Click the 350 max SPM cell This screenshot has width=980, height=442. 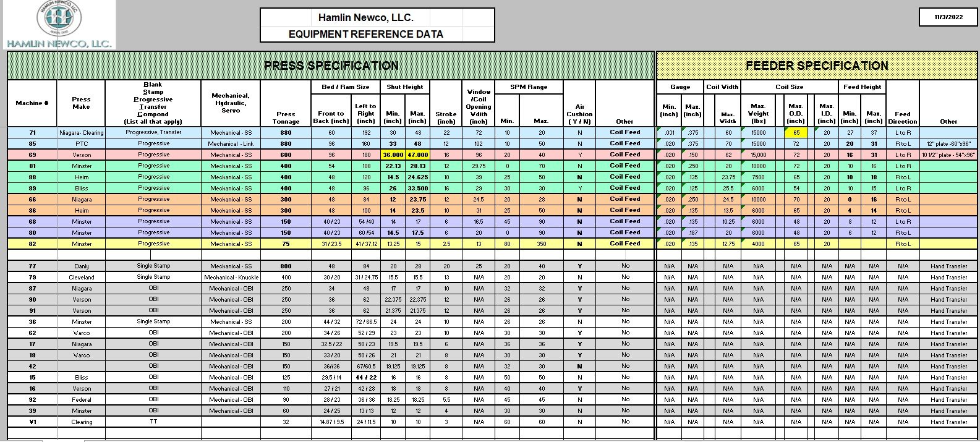click(541, 244)
